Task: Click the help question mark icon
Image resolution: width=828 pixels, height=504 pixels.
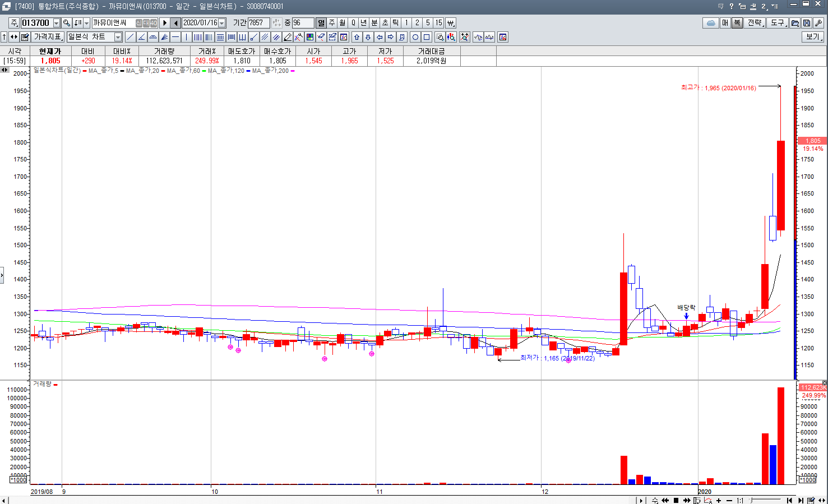Action: 731,6
